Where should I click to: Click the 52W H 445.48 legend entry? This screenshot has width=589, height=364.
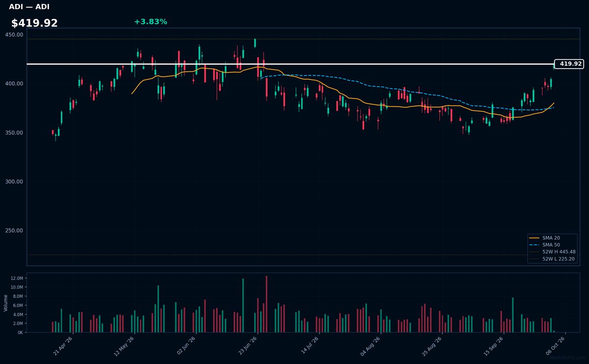[x=553, y=252]
